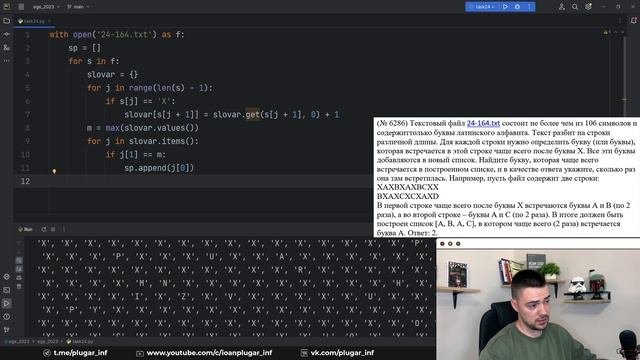Viewport: 640px width, 360px height.
Task: Click 'm = max(slovar.values())' line
Action: [143, 128]
